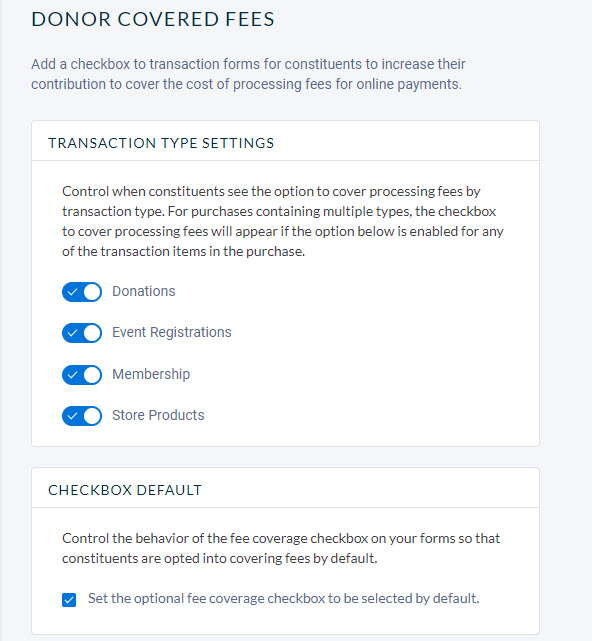Select the Membership label text

pos(151,374)
